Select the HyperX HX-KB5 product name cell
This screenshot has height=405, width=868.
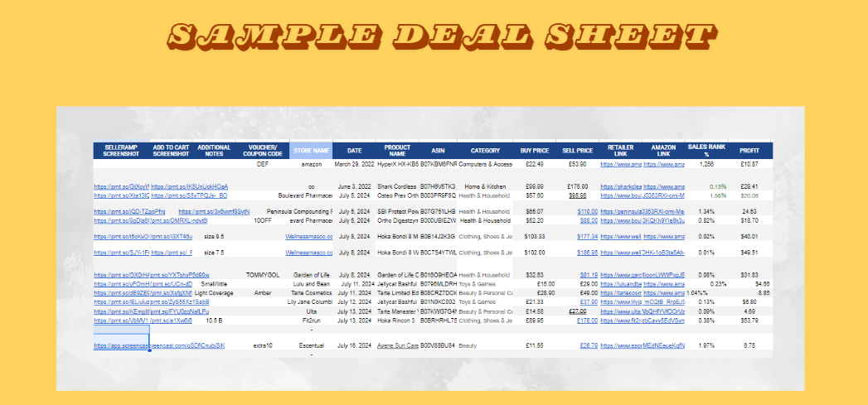click(x=397, y=164)
